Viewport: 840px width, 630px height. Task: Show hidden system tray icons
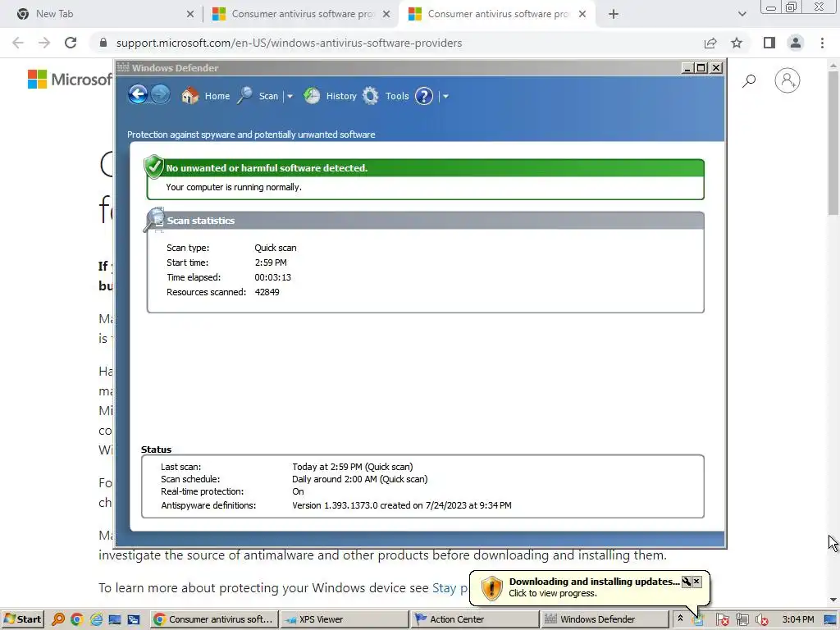point(680,619)
